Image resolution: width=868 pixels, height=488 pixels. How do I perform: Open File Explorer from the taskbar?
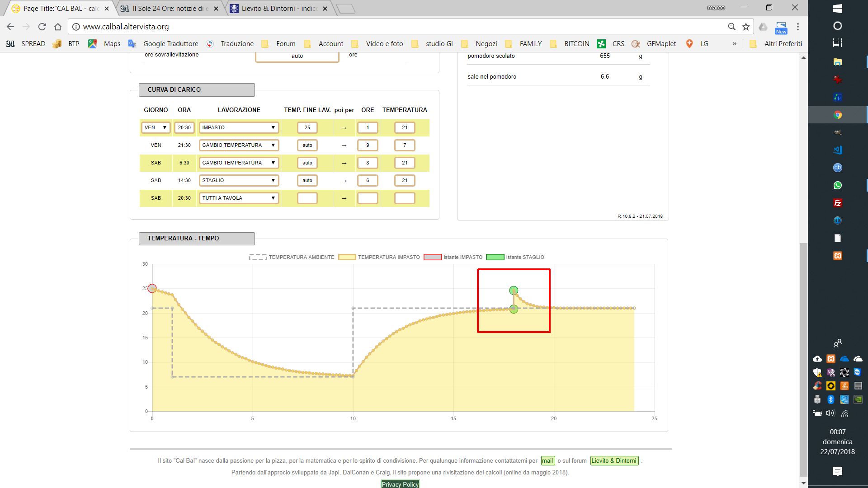[x=838, y=62]
